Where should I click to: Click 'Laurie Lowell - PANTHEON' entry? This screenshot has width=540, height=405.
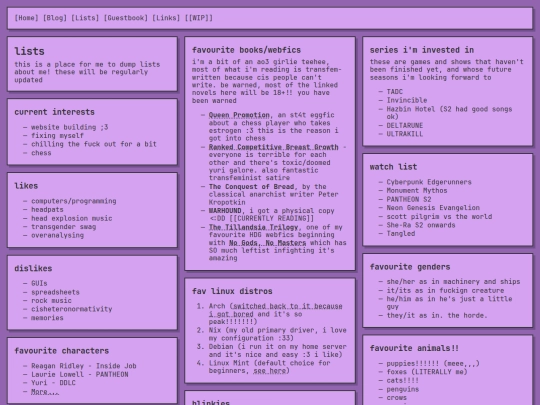tap(80, 375)
